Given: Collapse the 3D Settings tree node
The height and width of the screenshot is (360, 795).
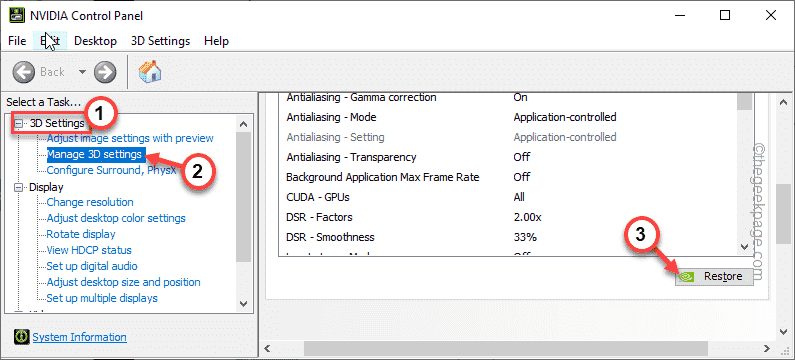Looking at the screenshot, I should tap(19, 123).
